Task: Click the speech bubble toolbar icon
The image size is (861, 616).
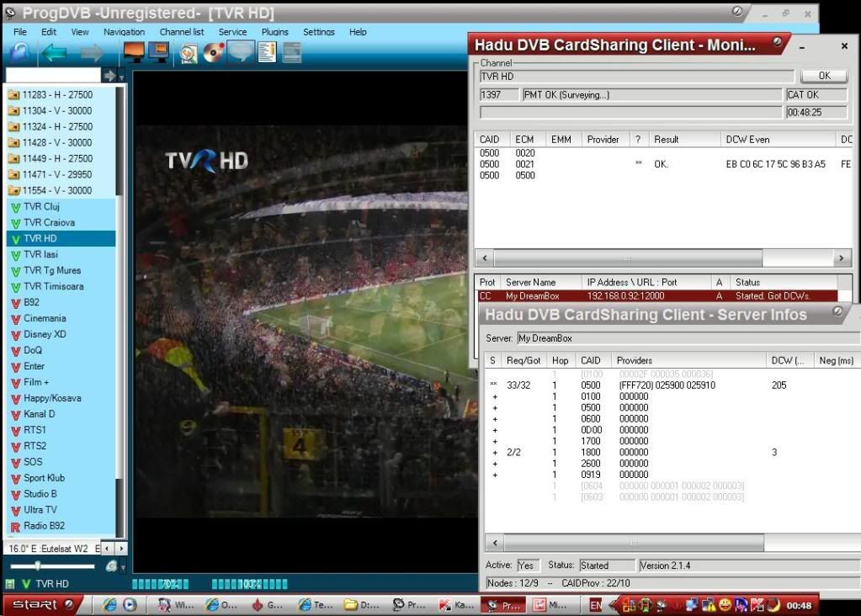Action: click(x=241, y=53)
